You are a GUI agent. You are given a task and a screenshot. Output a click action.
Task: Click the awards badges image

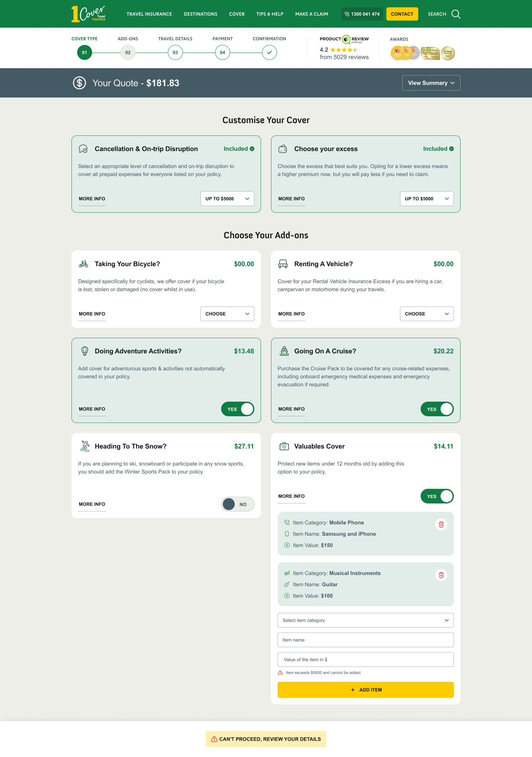[x=422, y=53]
